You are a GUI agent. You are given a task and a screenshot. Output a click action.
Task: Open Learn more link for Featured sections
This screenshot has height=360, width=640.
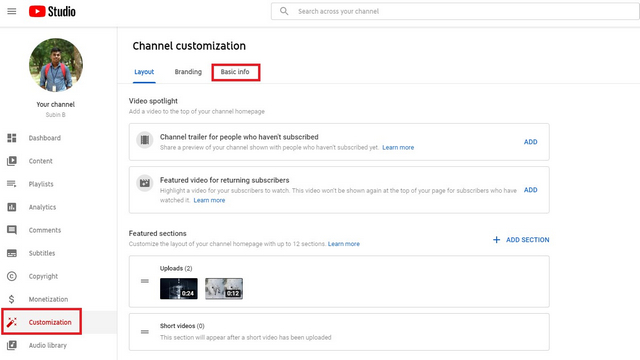344,244
